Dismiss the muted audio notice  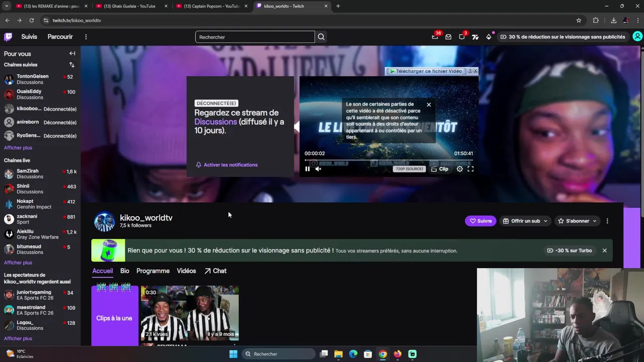pos(429,105)
